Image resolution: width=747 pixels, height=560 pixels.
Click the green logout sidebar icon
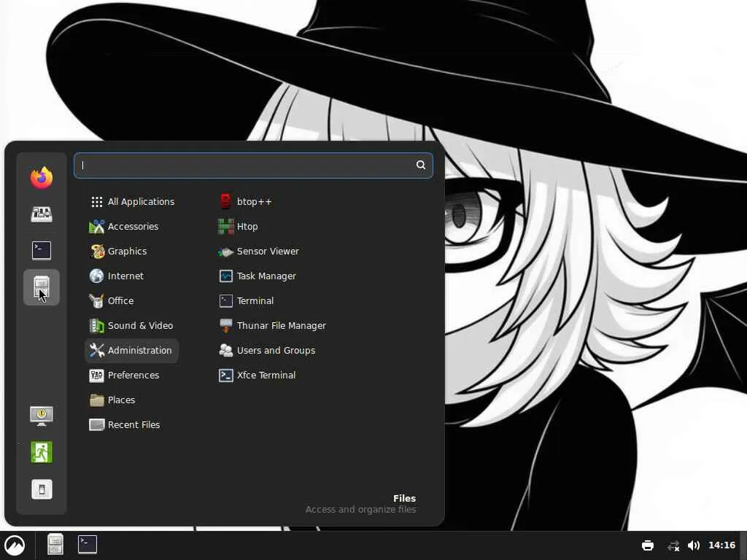pos(42,452)
